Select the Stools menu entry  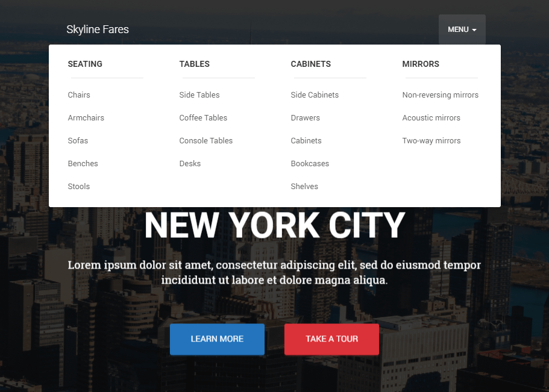point(78,187)
